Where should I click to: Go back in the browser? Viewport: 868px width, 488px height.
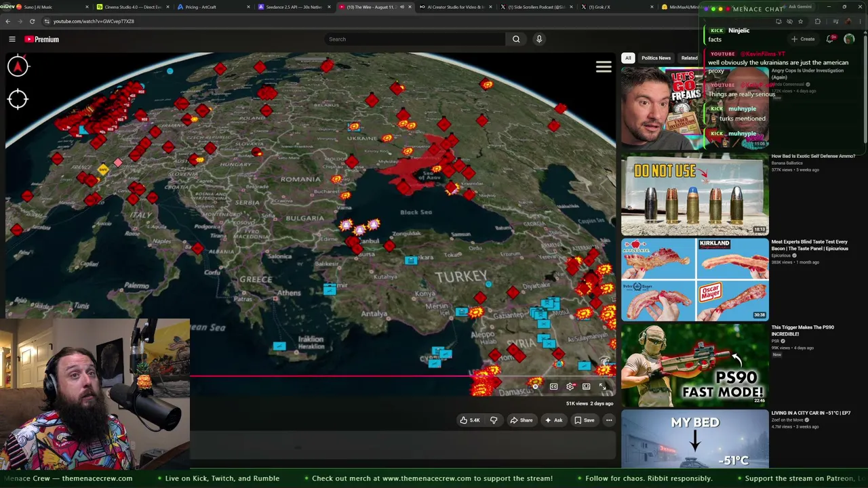pyautogui.click(x=8, y=21)
